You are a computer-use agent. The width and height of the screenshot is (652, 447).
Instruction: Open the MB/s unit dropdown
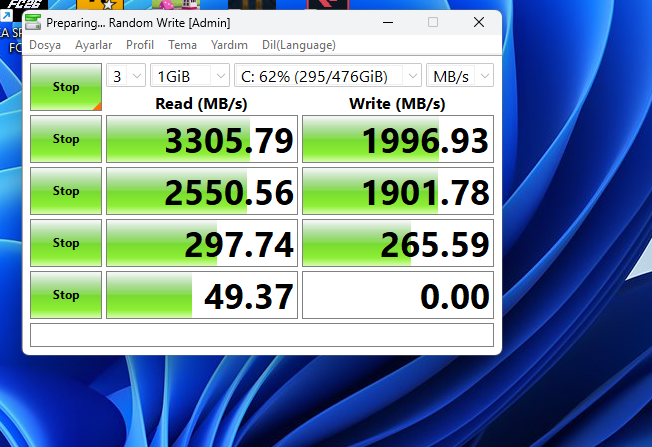(x=460, y=75)
